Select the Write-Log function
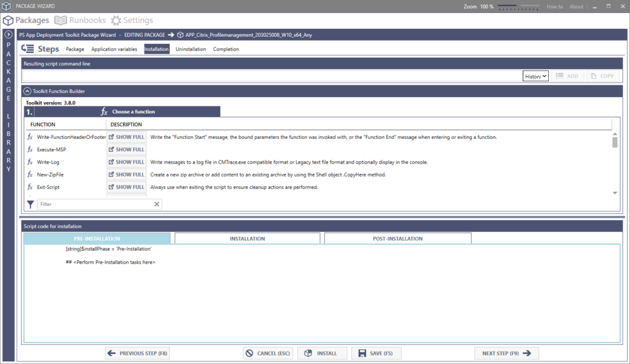This screenshot has height=364, width=630. 48,162
